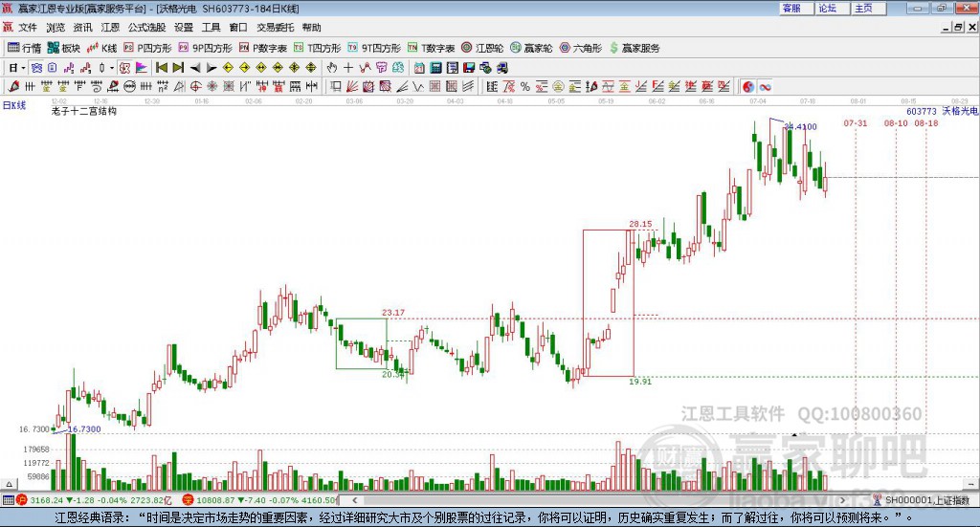
Task: Open the 板块 sector view
Action: (64, 48)
